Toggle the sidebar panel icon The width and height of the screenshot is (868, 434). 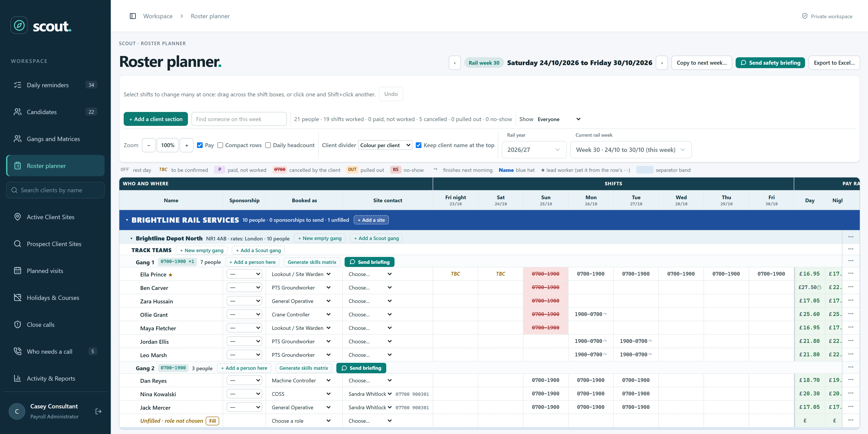point(133,16)
